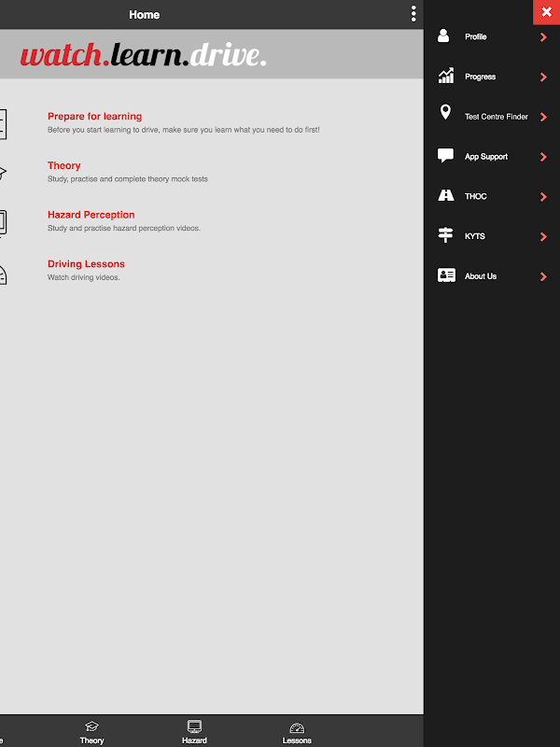Screen dimensions: 560x747
Task: Click the Home title in header
Action: click(145, 15)
